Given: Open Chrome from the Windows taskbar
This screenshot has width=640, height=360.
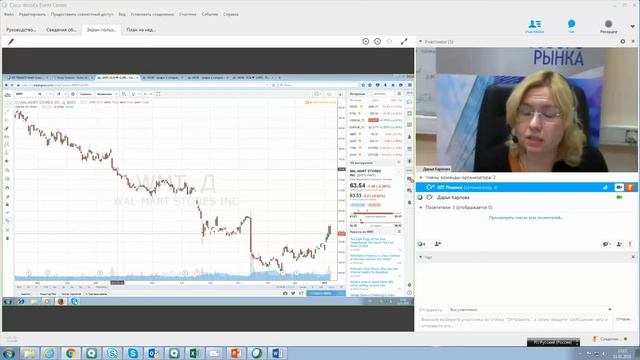Looking at the screenshot, I should (71, 353).
